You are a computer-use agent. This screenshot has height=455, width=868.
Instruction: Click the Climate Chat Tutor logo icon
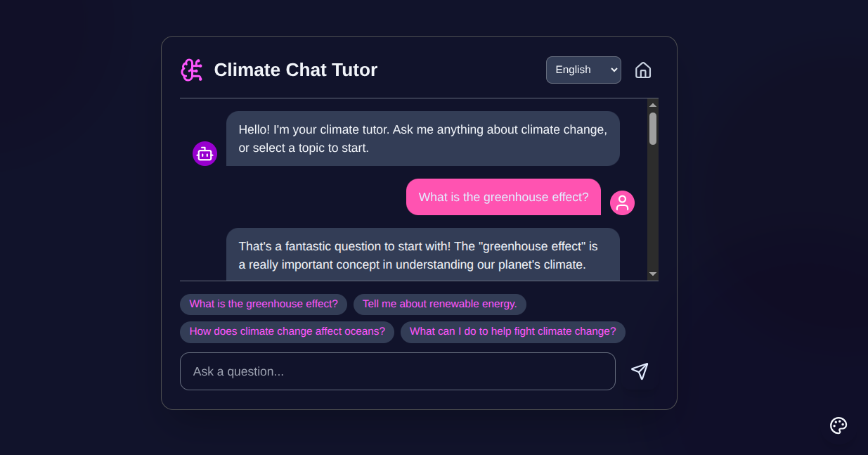pos(191,70)
